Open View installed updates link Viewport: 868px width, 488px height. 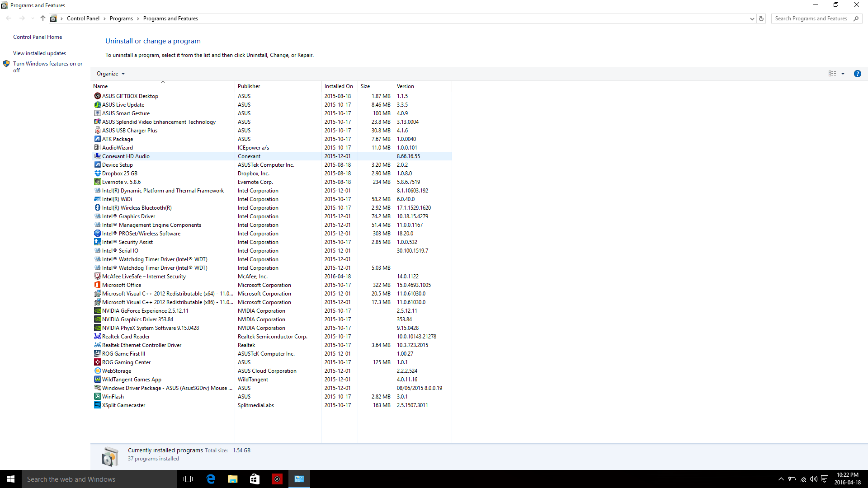pos(39,53)
